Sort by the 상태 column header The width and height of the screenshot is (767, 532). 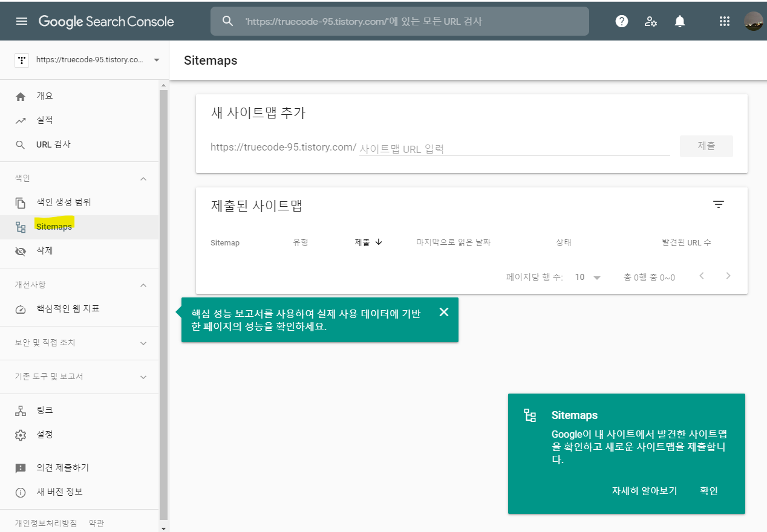point(564,242)
